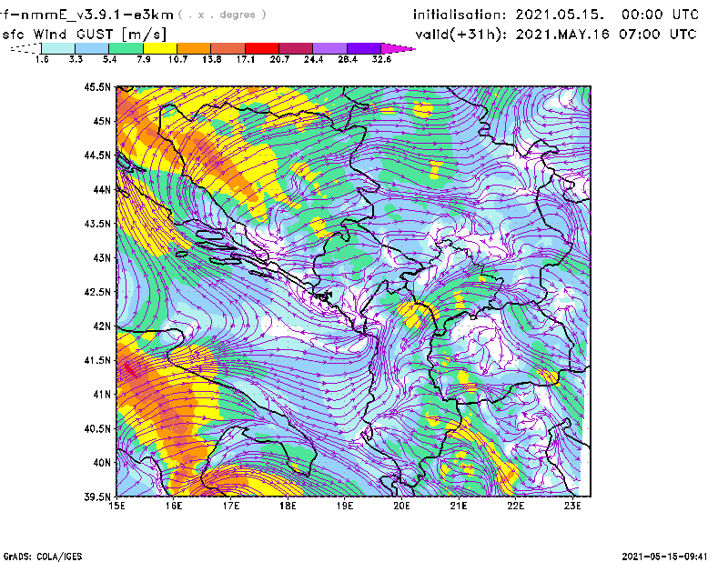Click the '07:00 UTC' valid time
This screenshot has height=562, width=728.
coord(658,35)
